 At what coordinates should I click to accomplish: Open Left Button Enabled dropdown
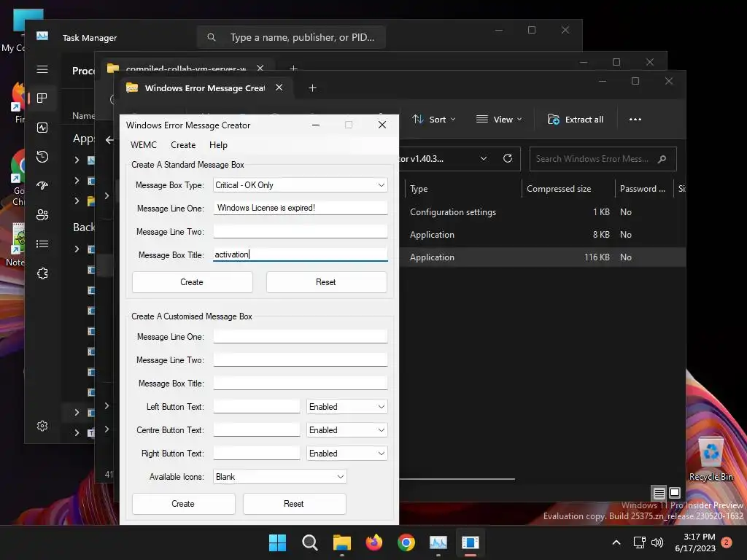[x=347, y=407]
